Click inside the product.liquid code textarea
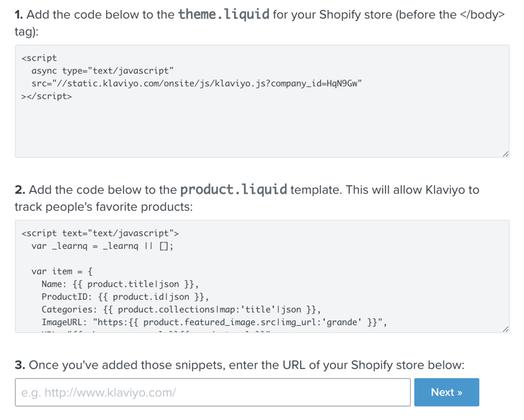The width and height of the screenshot is (524, 420). point(262,276)
